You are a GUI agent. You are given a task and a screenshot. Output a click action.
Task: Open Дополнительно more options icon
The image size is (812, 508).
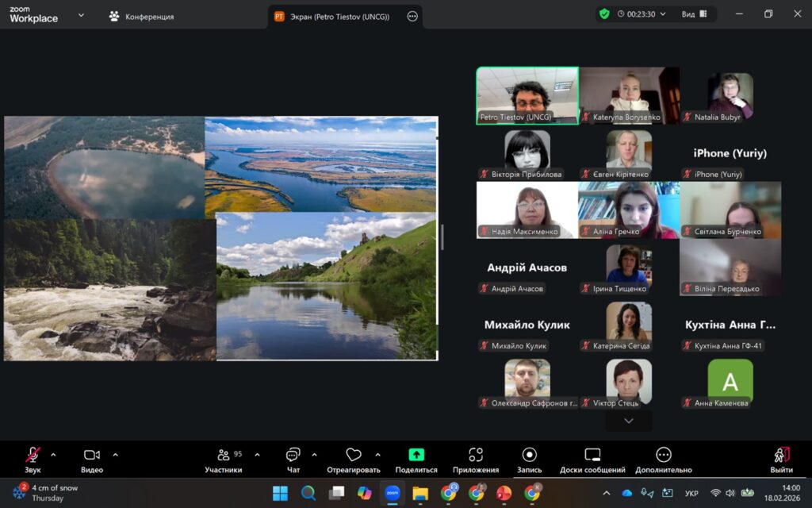click(664, 455)
